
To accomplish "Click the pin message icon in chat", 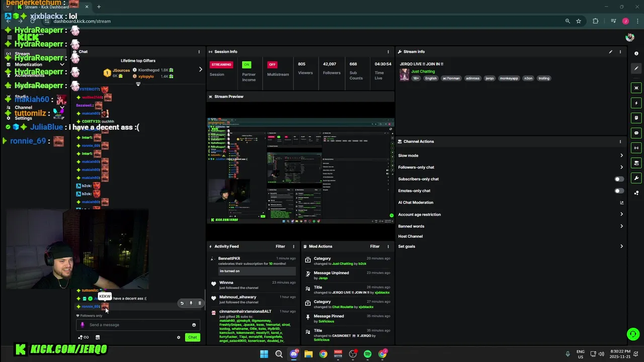I will [191, 303].
